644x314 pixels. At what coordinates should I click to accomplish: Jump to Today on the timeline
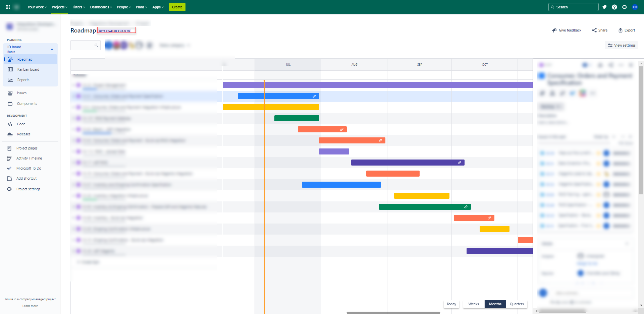pos(451,304)
